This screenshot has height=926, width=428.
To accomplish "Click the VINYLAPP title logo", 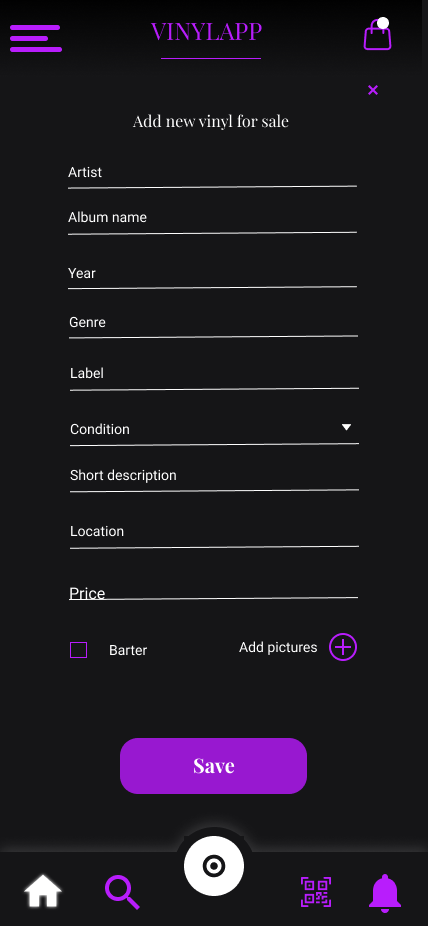I will [206, 31].
